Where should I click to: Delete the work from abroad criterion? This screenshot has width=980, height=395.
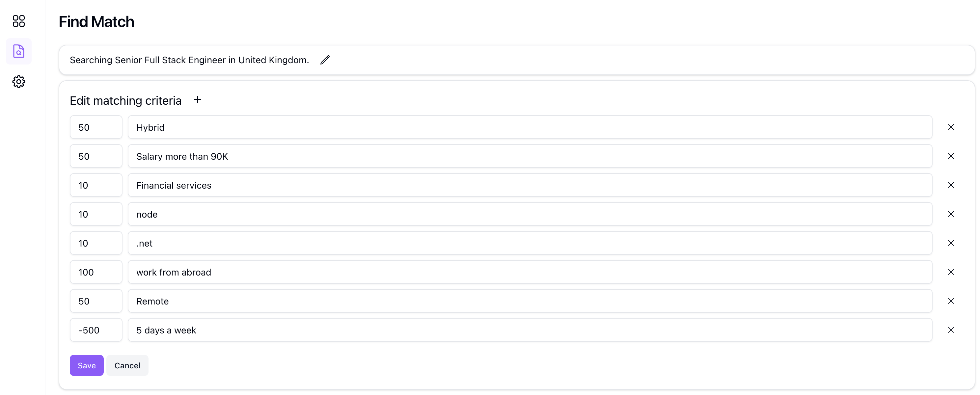point(951,272)
